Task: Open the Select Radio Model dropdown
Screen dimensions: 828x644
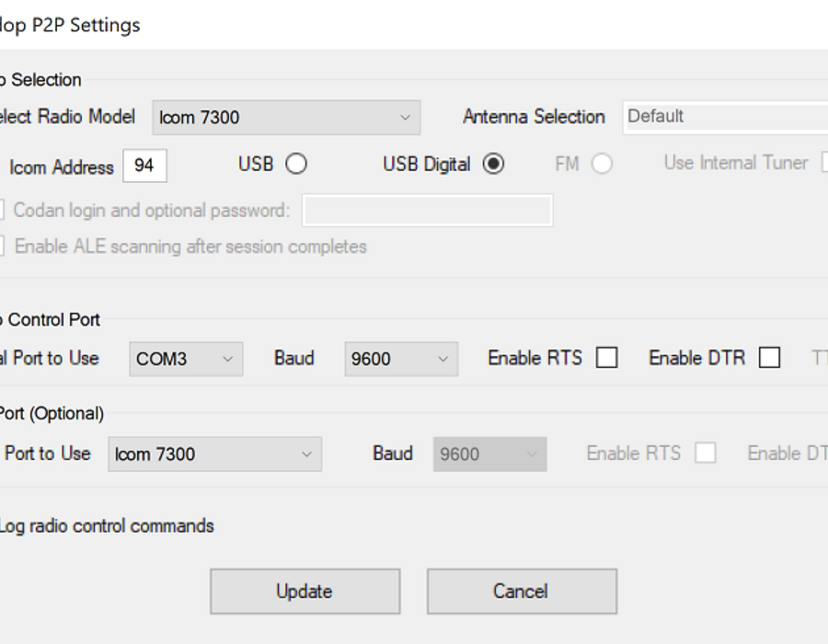Action: (x=286, y=117)
